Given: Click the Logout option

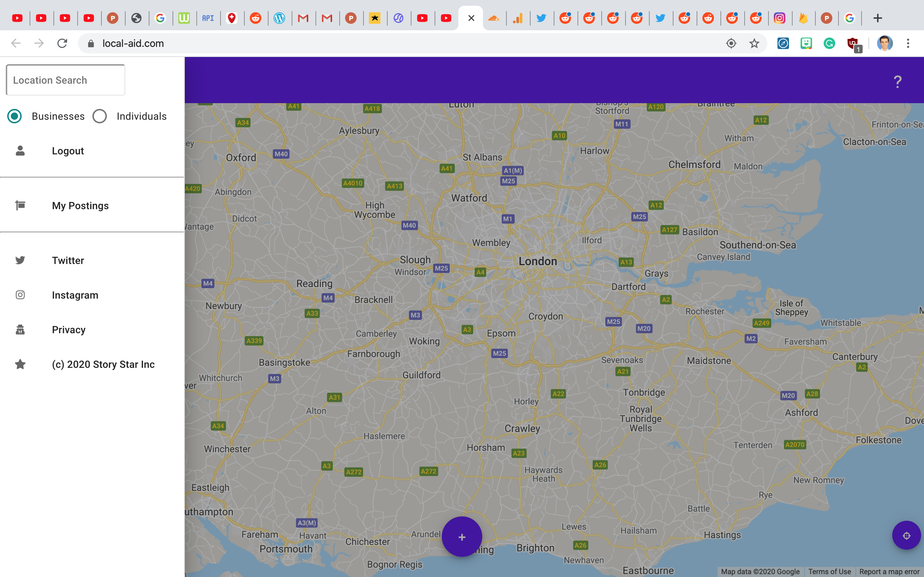Looking at the screenshot, I should coord(68,151).
